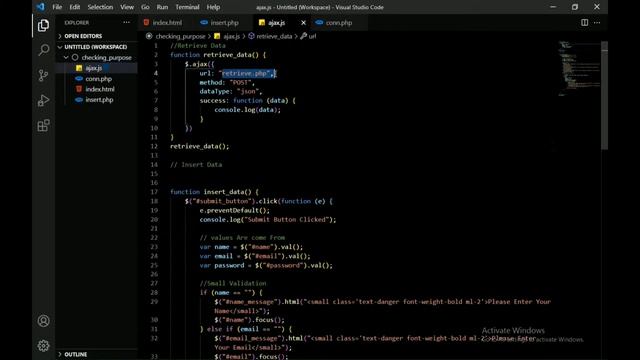Screen dimensions: 640x360
Task: Click the "//Retrieve Data" comment line
Action: pos(198,46)
